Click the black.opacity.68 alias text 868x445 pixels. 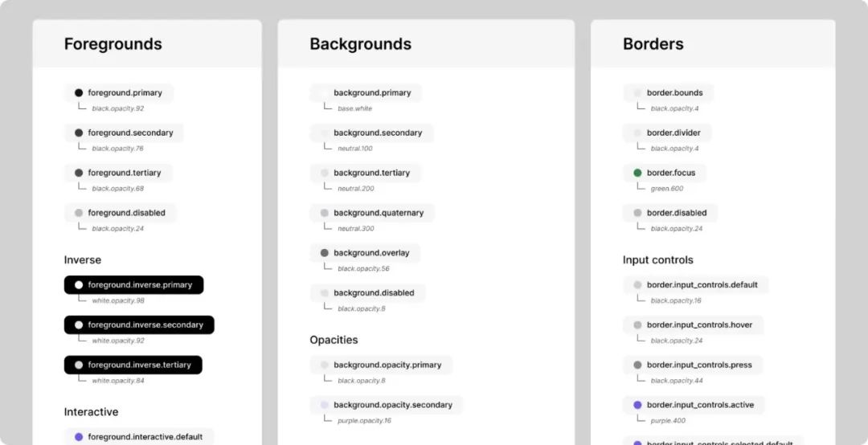pyautogui.click(x=118, y=188)
